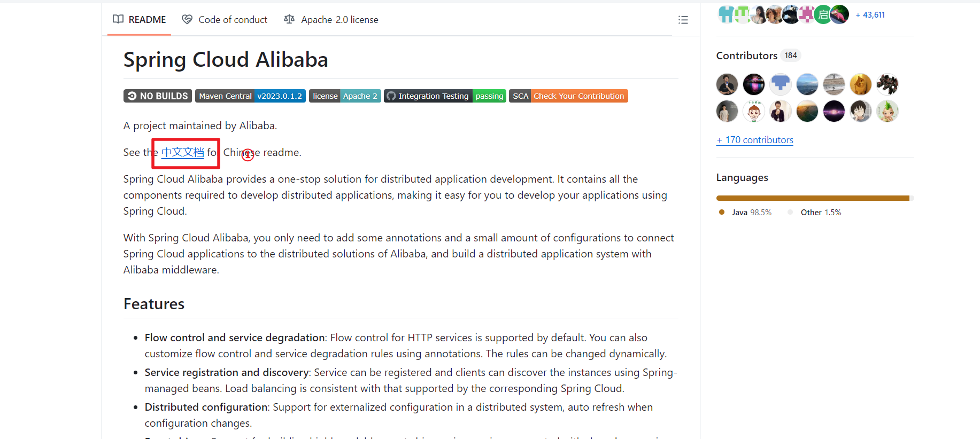This screenshot has width=980, height=439.
Task: Open the README outline list icon
Action: 683,20
